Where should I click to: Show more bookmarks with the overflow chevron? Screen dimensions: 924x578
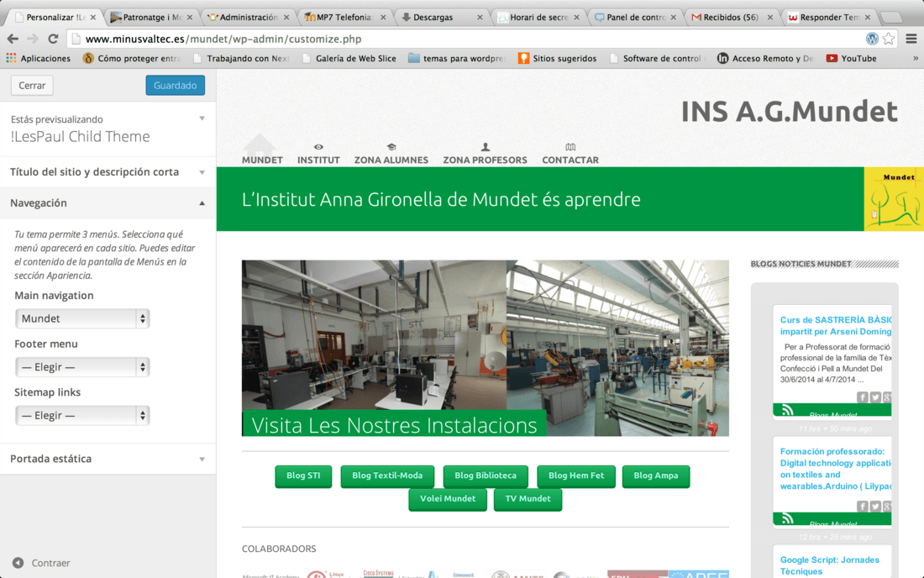915,58
